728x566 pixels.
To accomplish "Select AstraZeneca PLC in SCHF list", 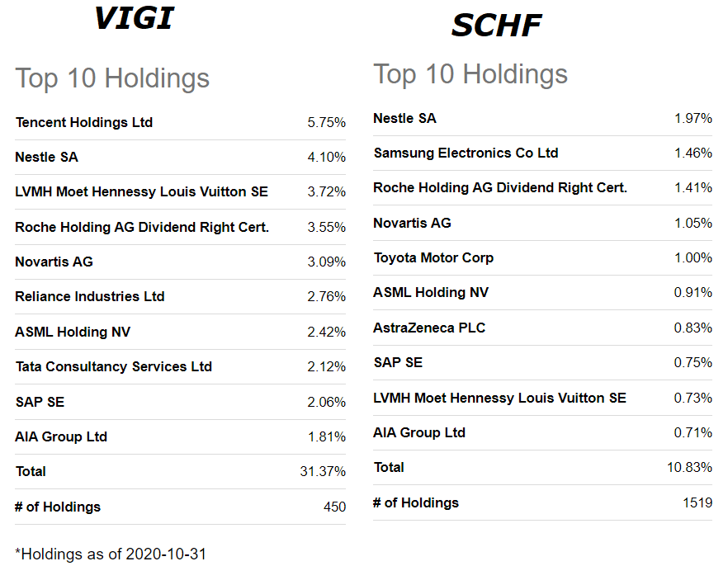I will tap(429, 328).
